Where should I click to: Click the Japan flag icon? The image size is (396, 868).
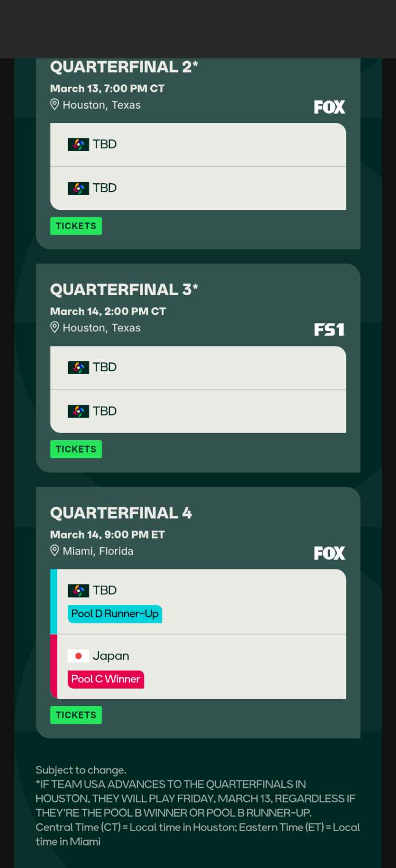[78, 656]
